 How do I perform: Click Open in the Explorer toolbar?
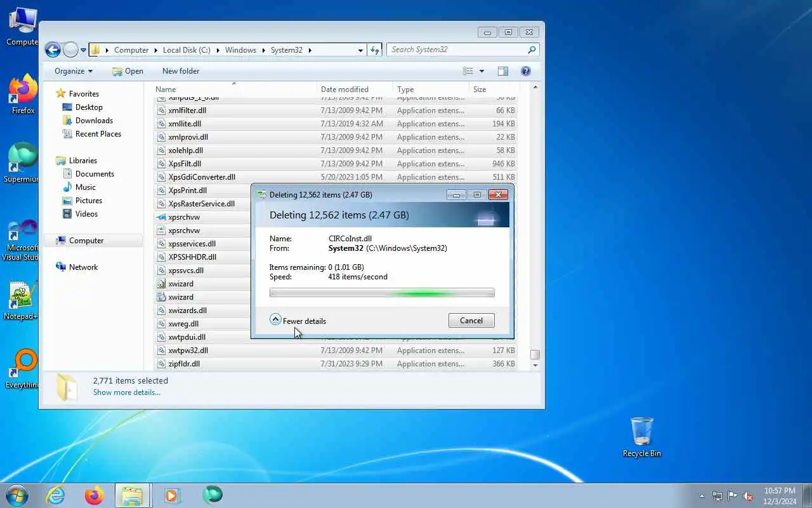[128, 71]
